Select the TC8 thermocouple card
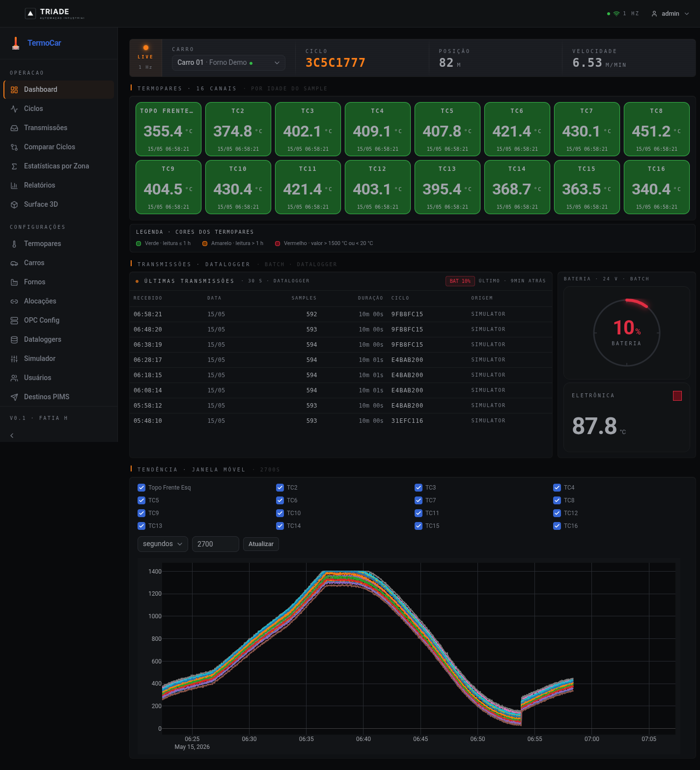This screenshot has width=700, height=770. coord(657,129)
